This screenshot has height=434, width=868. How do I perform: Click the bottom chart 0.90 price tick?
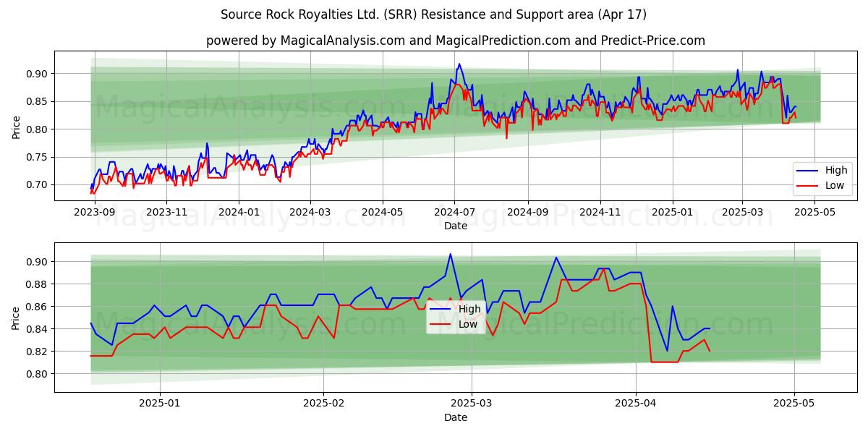point(38,262)
